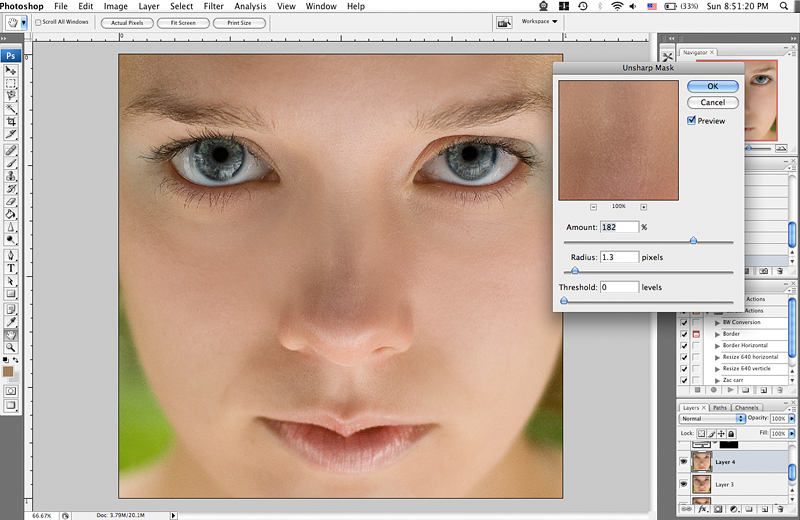
Task: Cancel the Unsharp Mask dialog
Action: pos(713,102)
